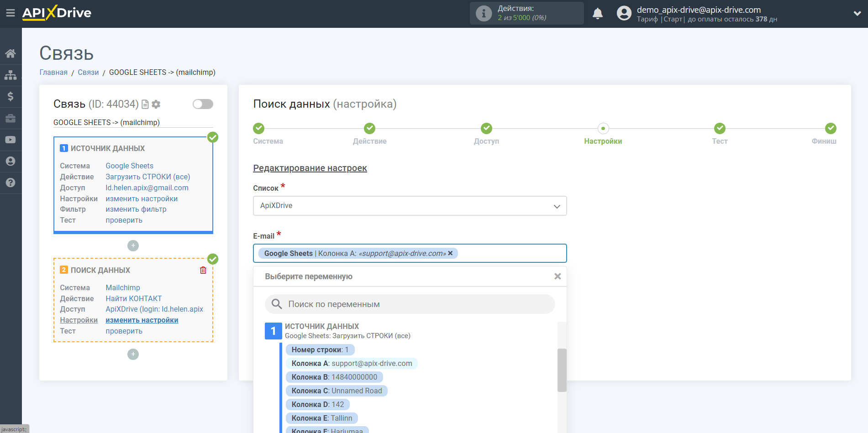Select variable Колонка C: Unnamed Road

[x=337, y=391]
